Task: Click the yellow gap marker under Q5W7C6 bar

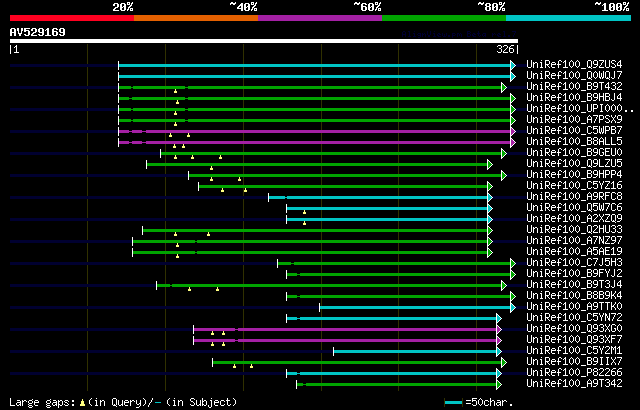Action: pos(304,212)
